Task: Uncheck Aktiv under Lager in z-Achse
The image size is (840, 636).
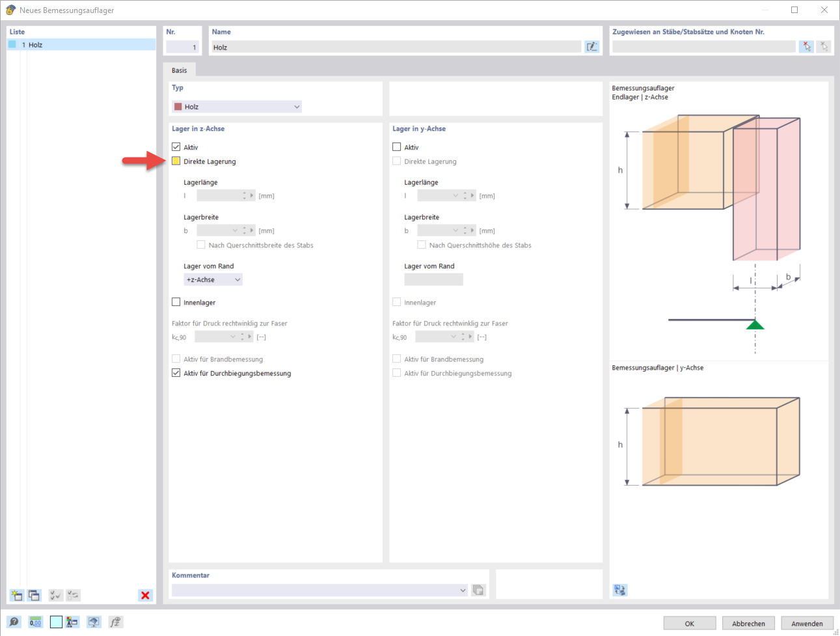Action: click(x=176, y=147)
